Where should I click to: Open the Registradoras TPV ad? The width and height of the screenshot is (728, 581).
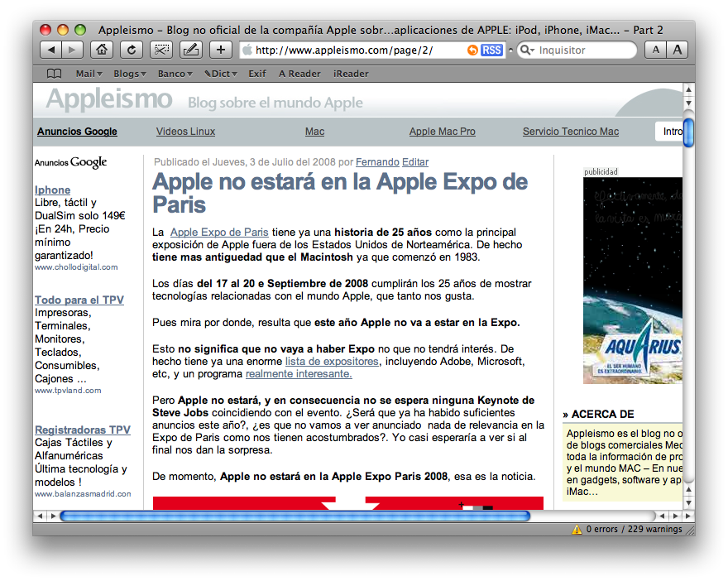83,430
